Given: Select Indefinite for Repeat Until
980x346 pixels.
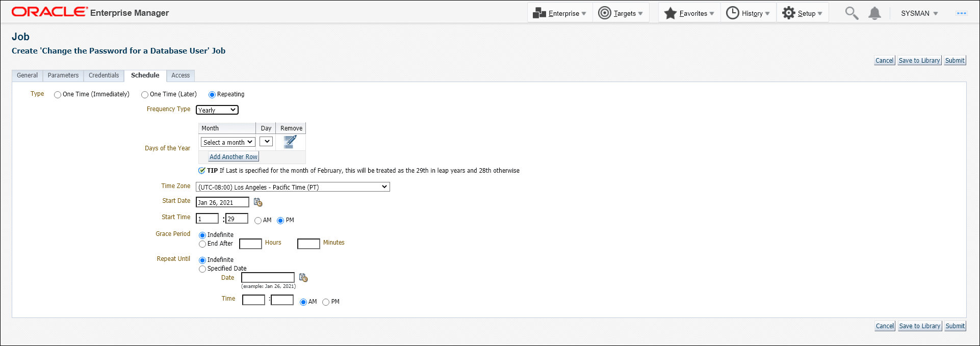Looking at the screenshot, I should pos(202,260).
